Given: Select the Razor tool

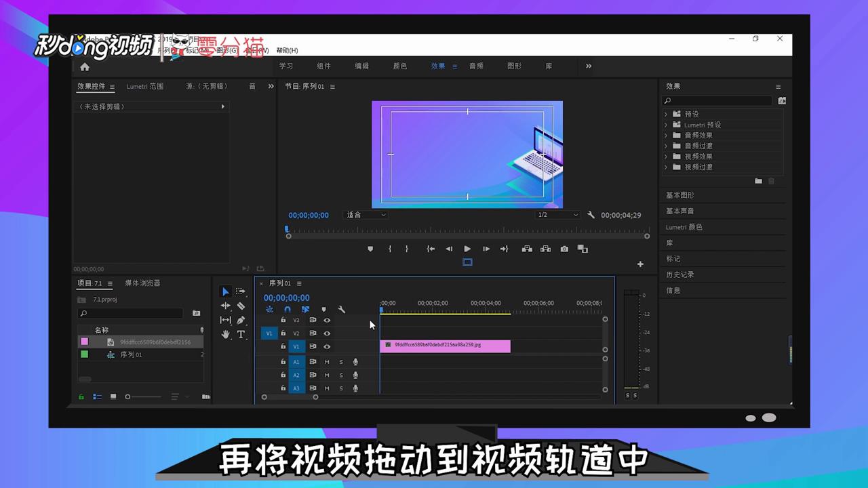Looking at the screenshot, I should click(241, 306).
